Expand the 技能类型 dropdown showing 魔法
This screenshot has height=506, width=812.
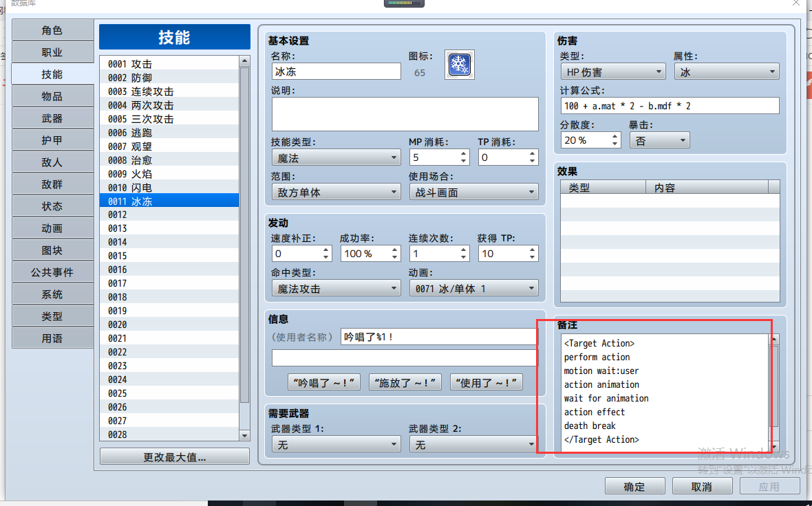point(336,157)
